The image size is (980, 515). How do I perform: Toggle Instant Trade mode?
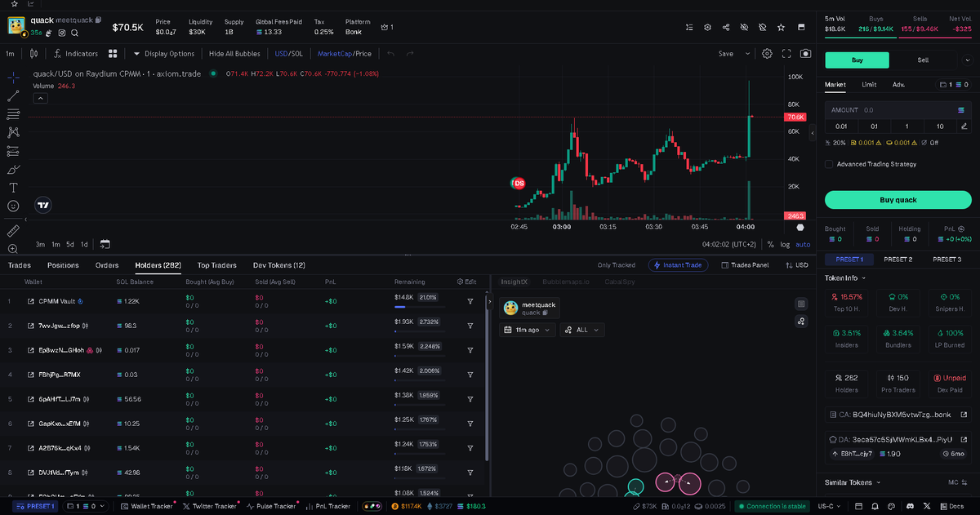pyautogui.click(x=678, y=265)
